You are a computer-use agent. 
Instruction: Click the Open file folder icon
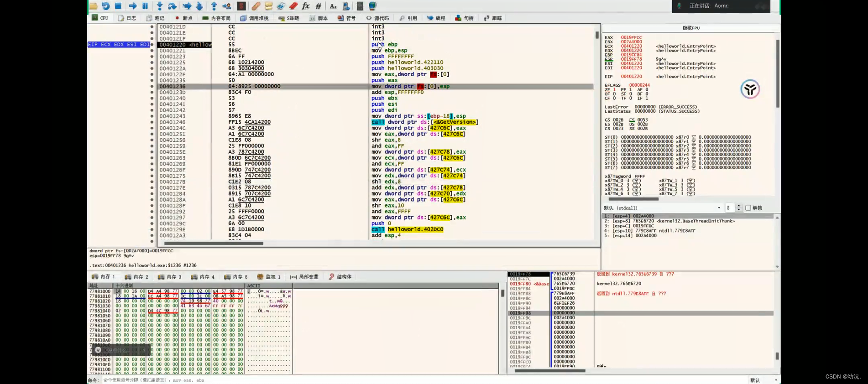[94, 6]
